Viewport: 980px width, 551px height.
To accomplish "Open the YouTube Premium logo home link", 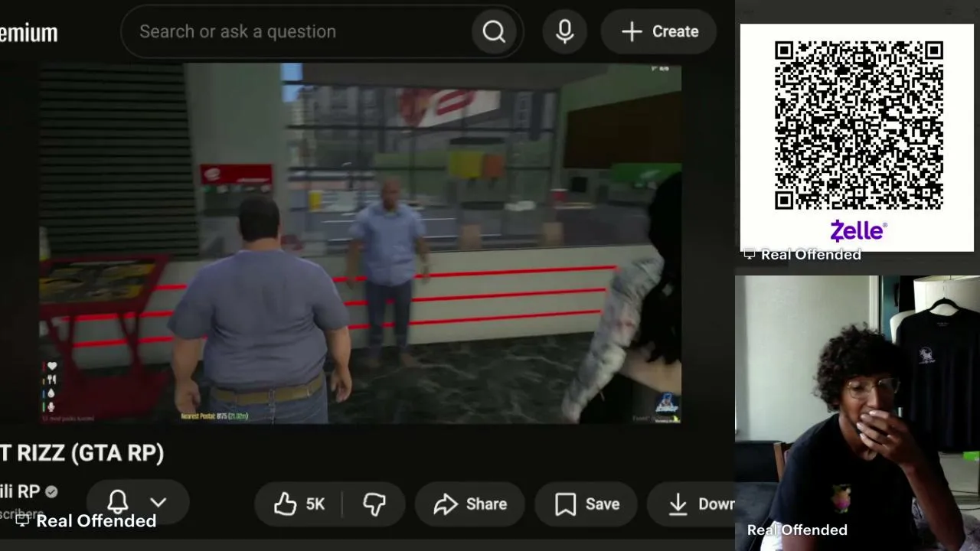I will (28, 33).
